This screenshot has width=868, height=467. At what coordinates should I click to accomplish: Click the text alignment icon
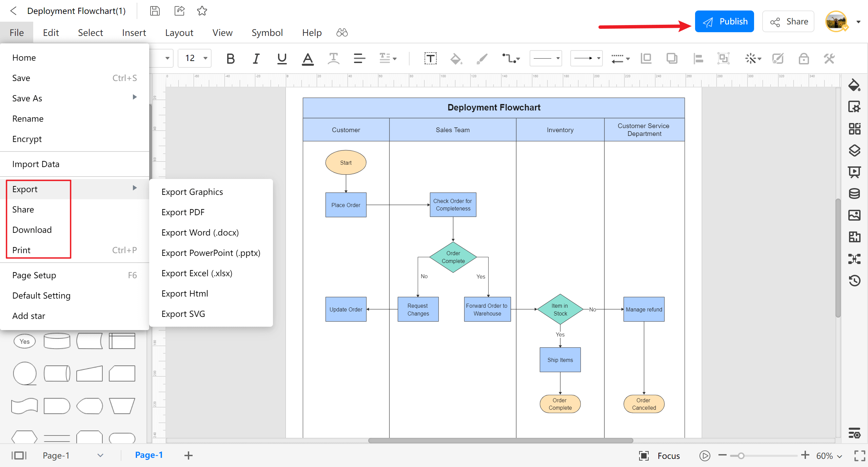coord(359,58)
